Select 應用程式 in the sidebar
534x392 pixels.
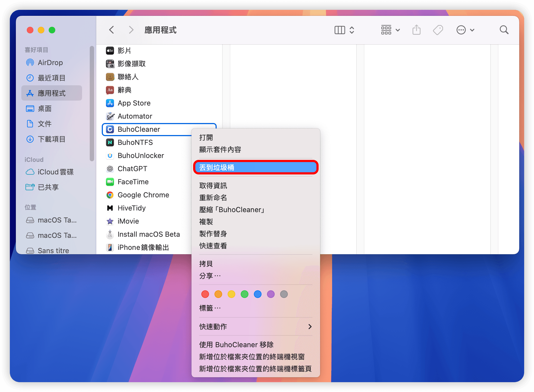pyautogui.click(x=52, y=93)
